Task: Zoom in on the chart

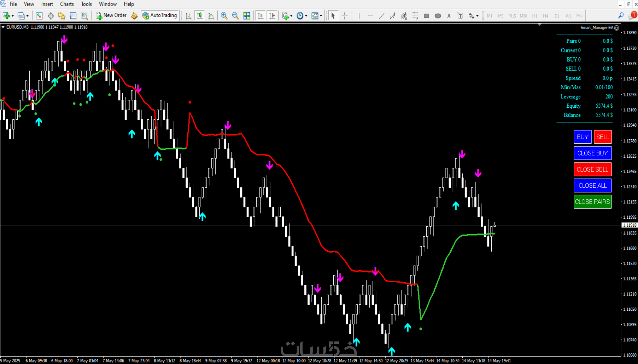Action: click(224, 15)
